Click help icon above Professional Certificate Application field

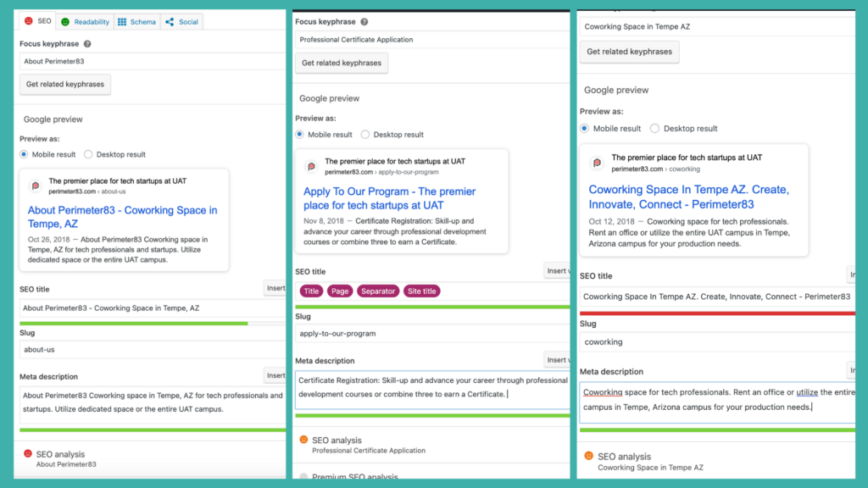pos(364,21)
